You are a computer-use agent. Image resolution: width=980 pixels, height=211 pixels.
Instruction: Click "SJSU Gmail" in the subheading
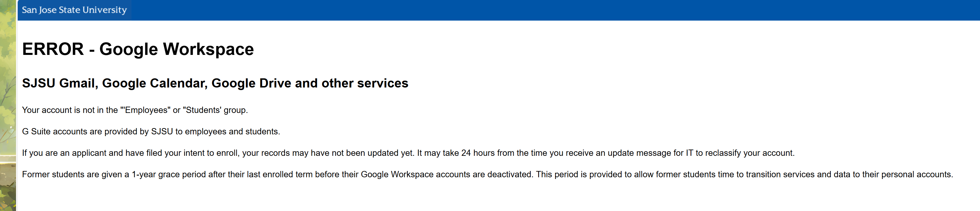60,83
